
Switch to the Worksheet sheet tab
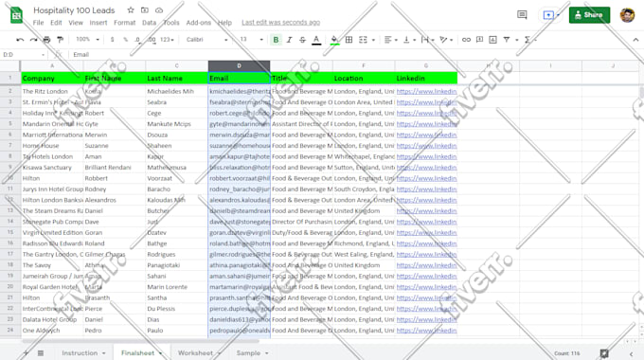pos(199,353)
